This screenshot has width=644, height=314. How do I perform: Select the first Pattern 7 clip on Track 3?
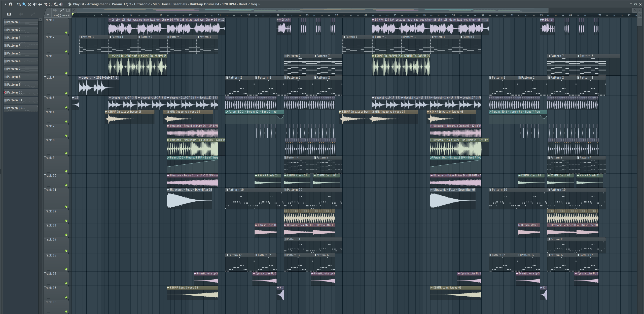tap(298, 65)
